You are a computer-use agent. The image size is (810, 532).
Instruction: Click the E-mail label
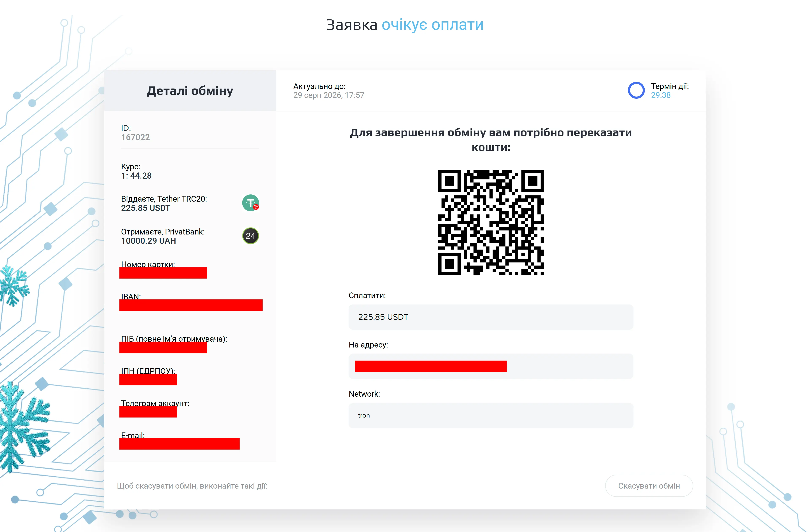tap(133, 435)
